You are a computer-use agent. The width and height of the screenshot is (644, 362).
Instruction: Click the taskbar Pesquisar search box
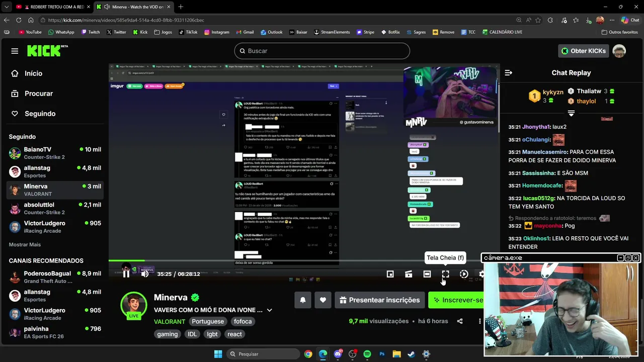tap(262, 354)
